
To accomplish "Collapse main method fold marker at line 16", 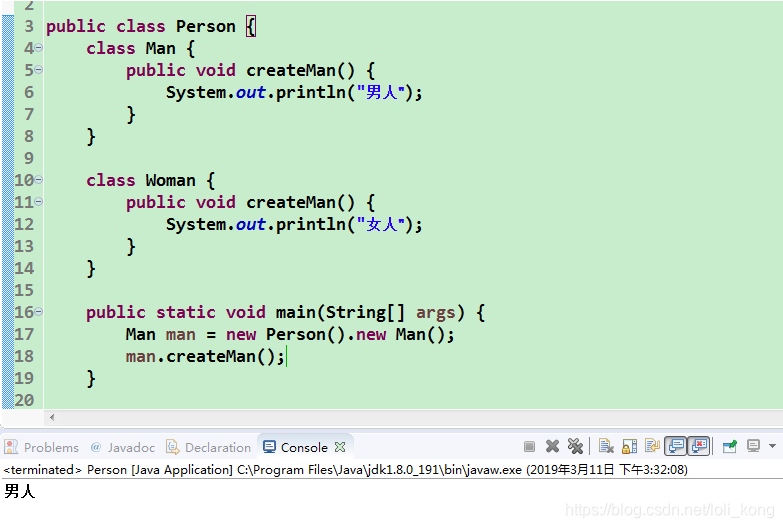I will 38,312.
